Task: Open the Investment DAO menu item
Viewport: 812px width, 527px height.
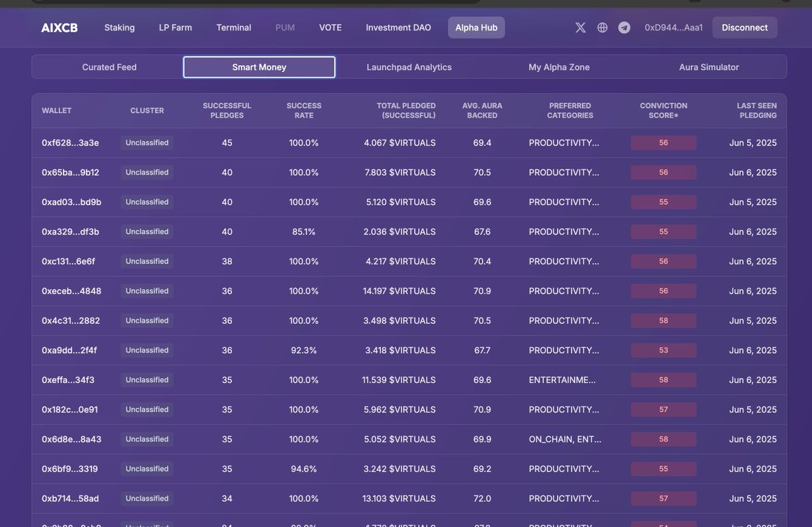Action: click(x=399, y=28)
